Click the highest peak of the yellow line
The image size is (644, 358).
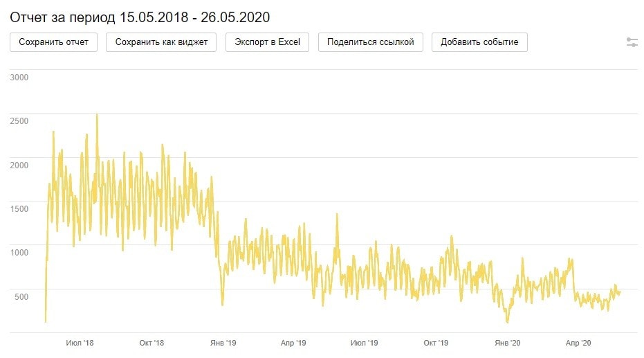click(97, 115)
